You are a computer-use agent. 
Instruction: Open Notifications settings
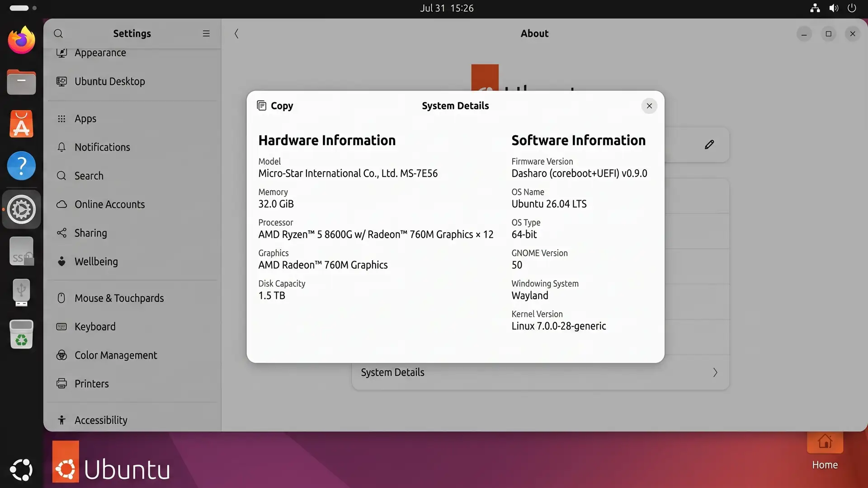132,147
